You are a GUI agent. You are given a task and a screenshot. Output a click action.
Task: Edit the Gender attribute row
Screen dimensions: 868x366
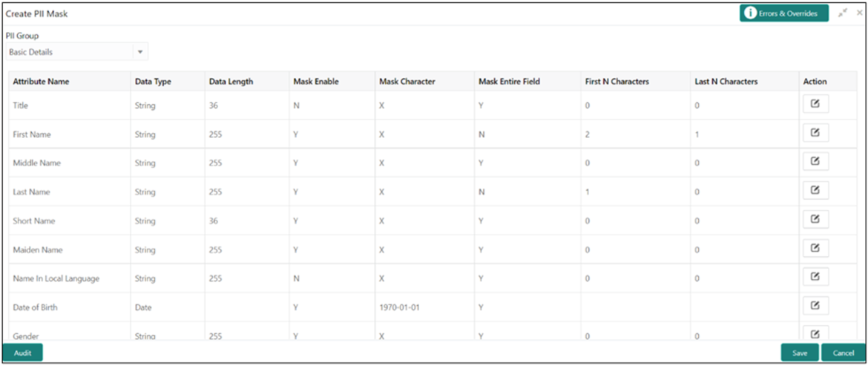815,333
